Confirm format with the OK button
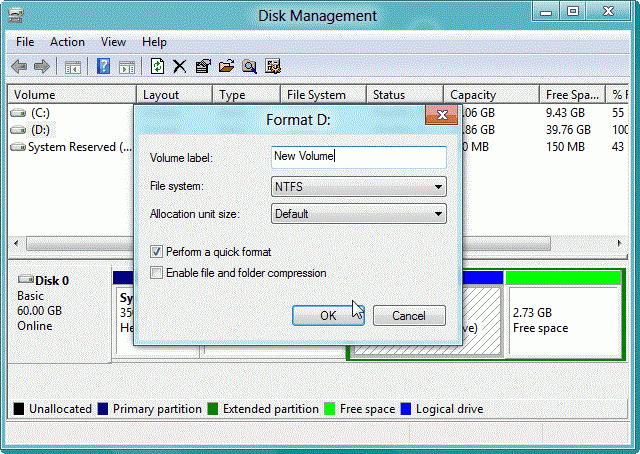The width and height of the screenshot is (640, 454). [x=328, y=316]
